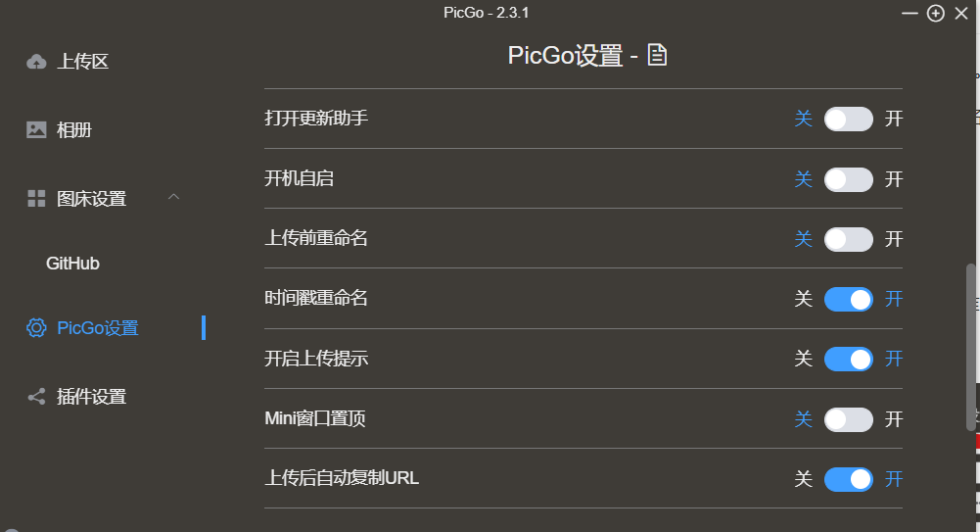Disable 时间戳重命名 toggle
Image resolution: width=980 pixels, height=532 pixels.
[x=848, y=300]
